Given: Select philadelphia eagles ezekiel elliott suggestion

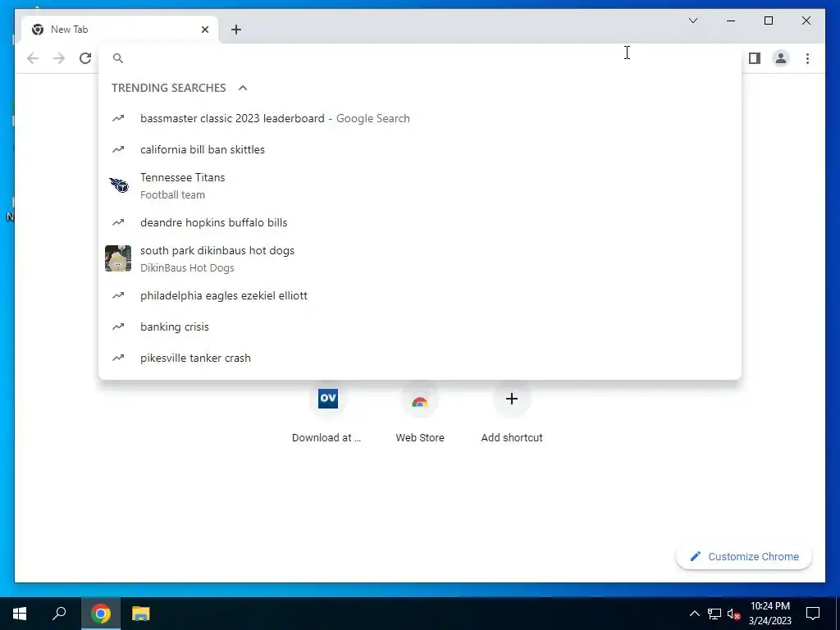Looking at the screenshot, I should point(420,295).
